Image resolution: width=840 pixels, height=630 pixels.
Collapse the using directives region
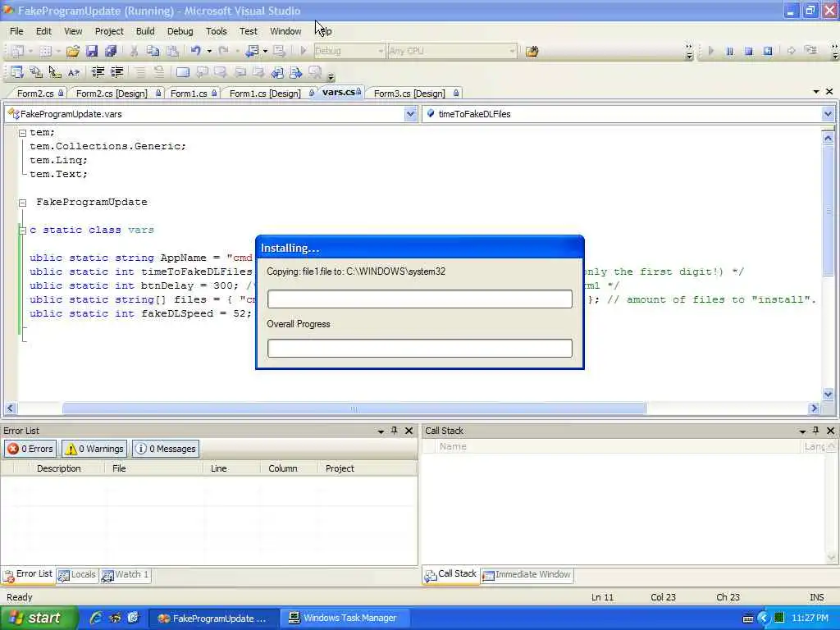point(22,133)
